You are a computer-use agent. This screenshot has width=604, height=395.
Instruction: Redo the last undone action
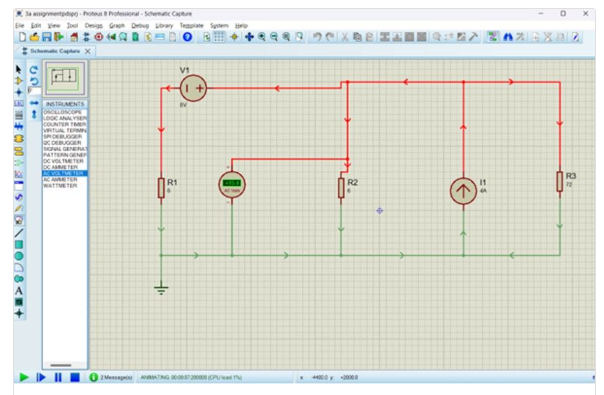330,37
